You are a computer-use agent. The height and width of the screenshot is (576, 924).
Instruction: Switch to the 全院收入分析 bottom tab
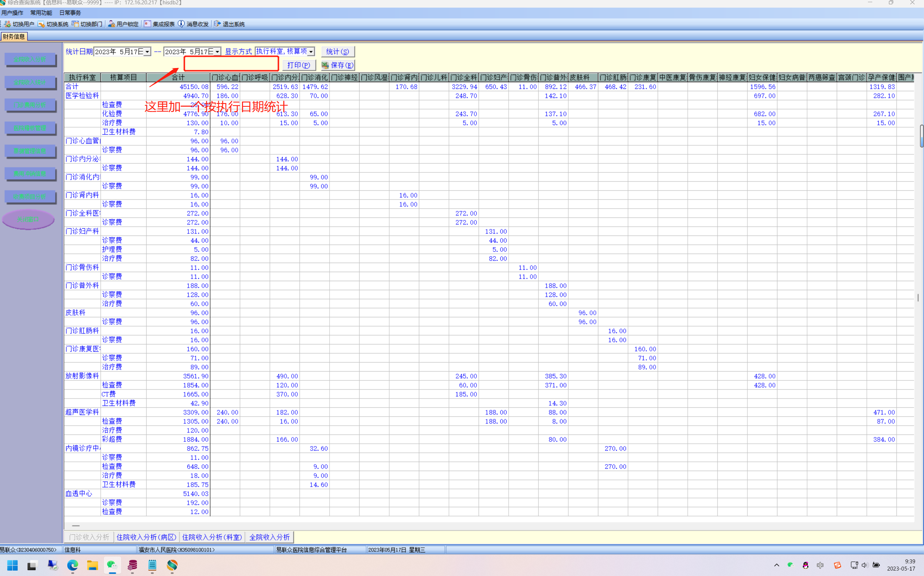click(269, 537)
